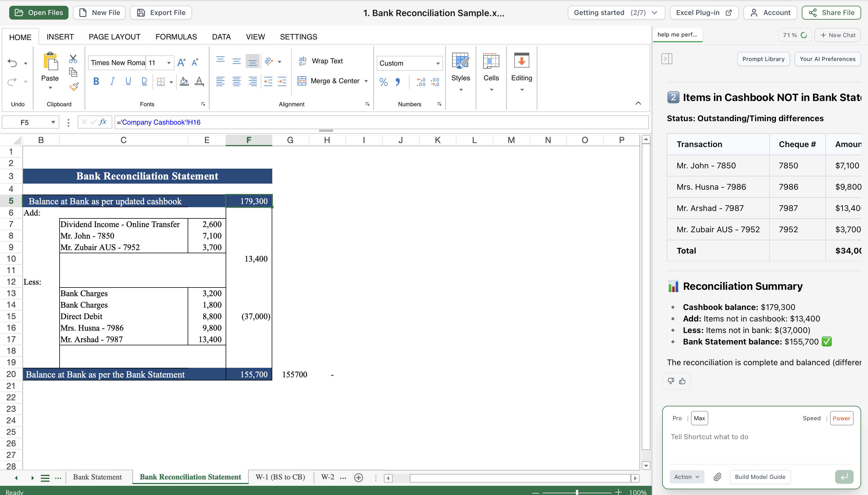Open the Custom number format dropdown

point(437,63)
